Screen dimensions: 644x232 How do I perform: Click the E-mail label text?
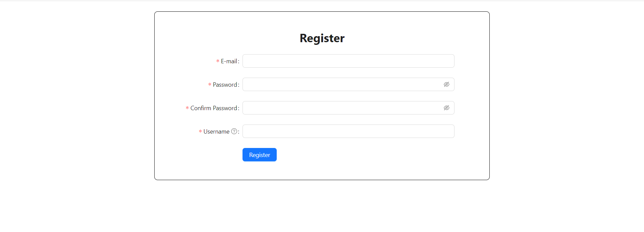(228, 61)
